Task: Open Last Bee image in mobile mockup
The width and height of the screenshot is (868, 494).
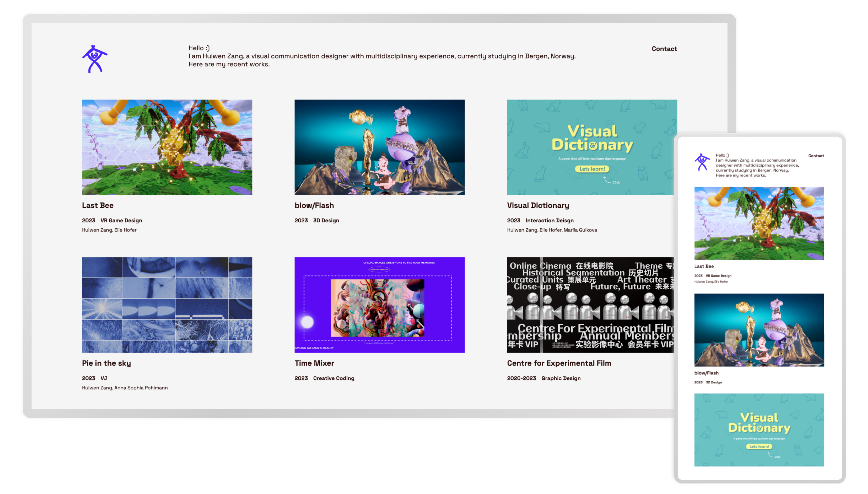Action: pyautogui.click(x=759, y=223)
